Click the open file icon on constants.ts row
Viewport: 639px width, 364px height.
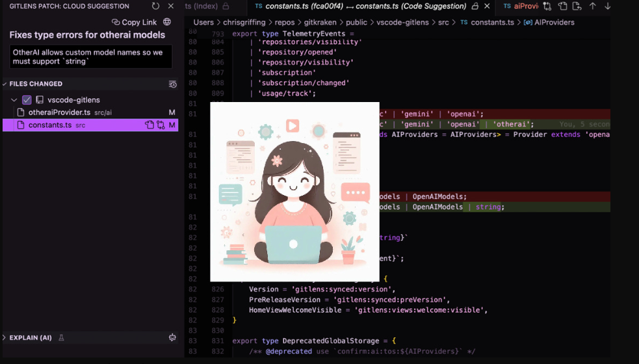pyautogui.click(x=149, y=125)
